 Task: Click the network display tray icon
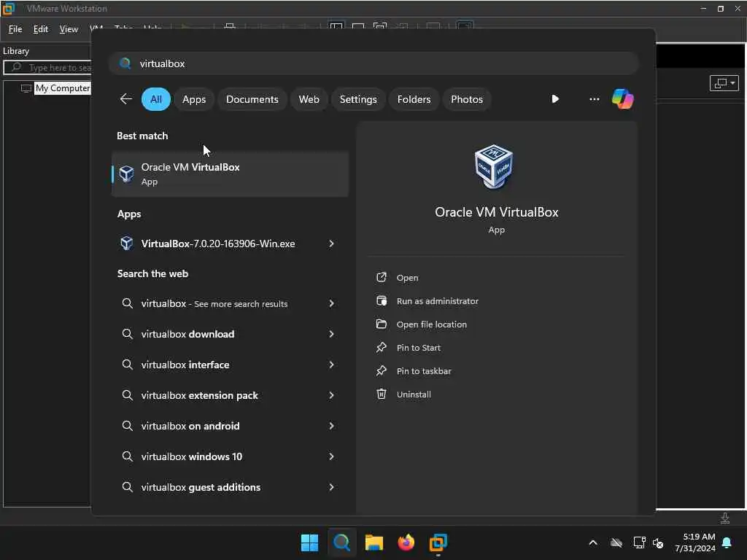pos(639,542)
